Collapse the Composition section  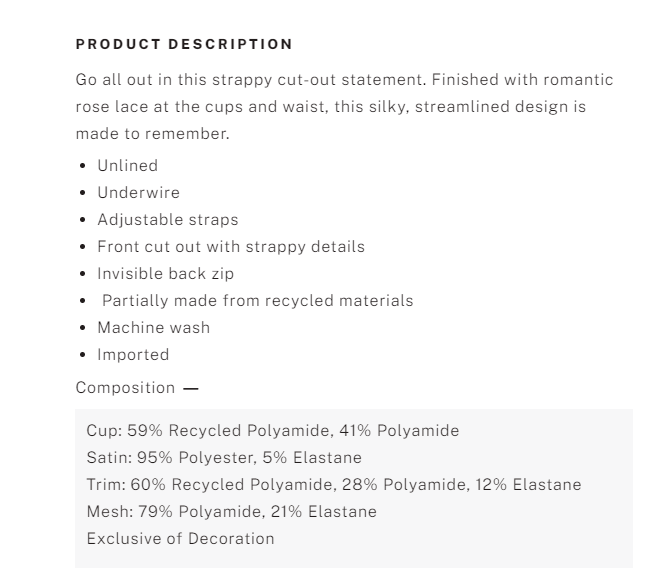(137, 388)
